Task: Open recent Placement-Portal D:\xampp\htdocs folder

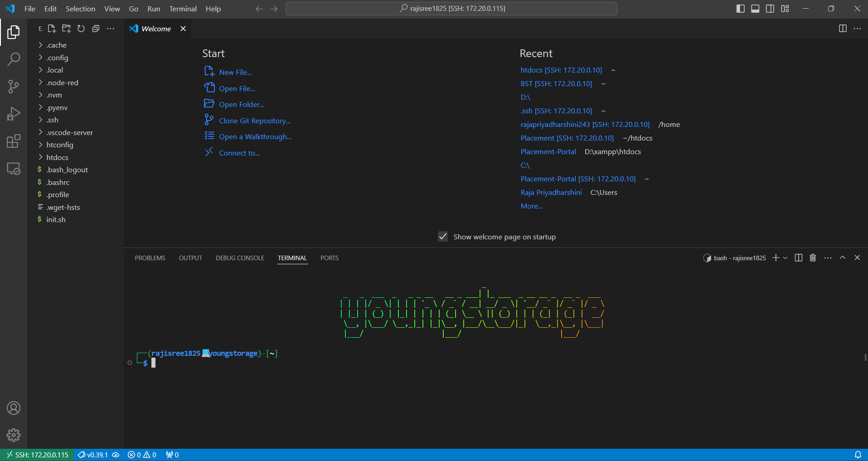Action: (548, 152)
